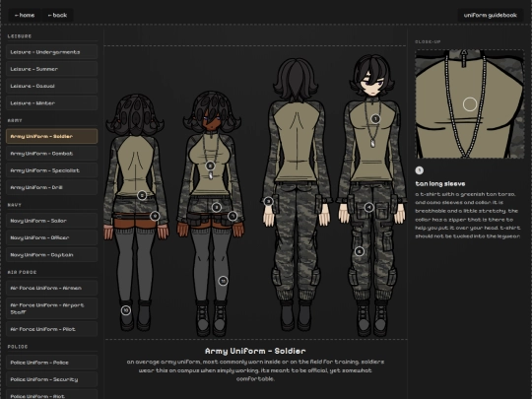Image resolution: width=532 pixels, height=399 pixels.
Task: Click the close-up preview image
Action: coord(470,103)
